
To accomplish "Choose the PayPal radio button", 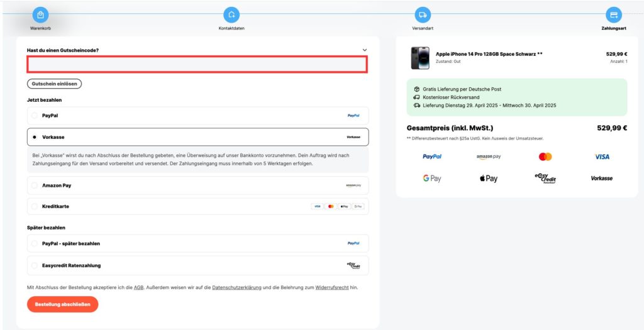I will [35, 116].
